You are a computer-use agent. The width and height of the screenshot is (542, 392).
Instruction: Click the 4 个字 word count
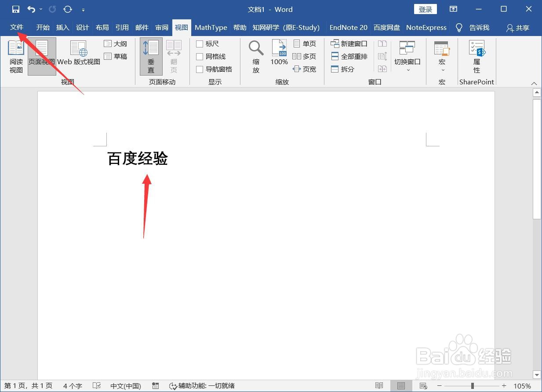[x=73, y=386]
